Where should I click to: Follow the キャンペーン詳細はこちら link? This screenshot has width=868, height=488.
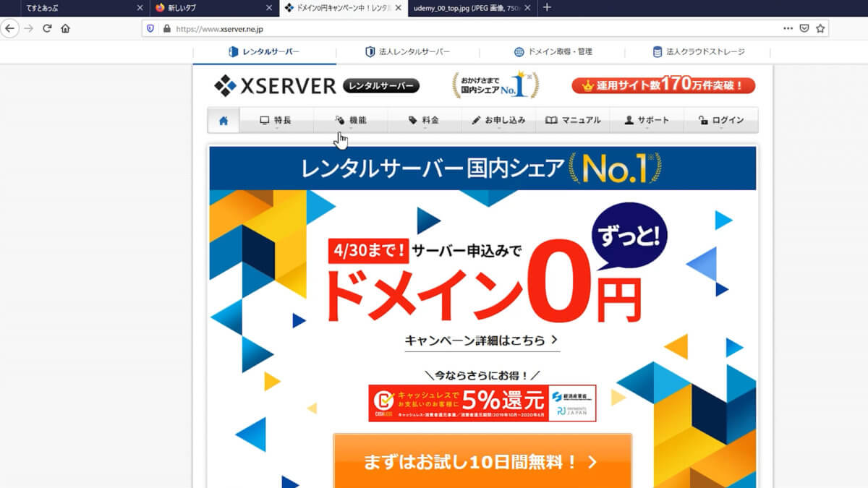coord(482,340)
